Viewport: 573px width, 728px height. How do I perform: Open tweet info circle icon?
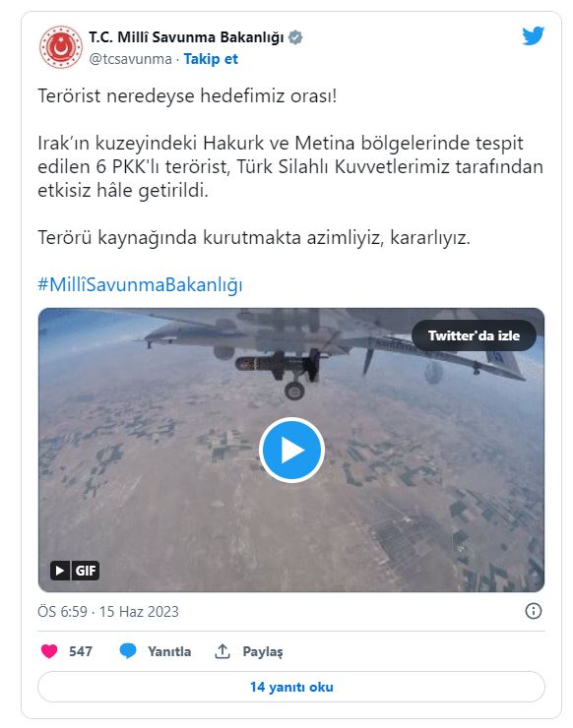[533, 611]
